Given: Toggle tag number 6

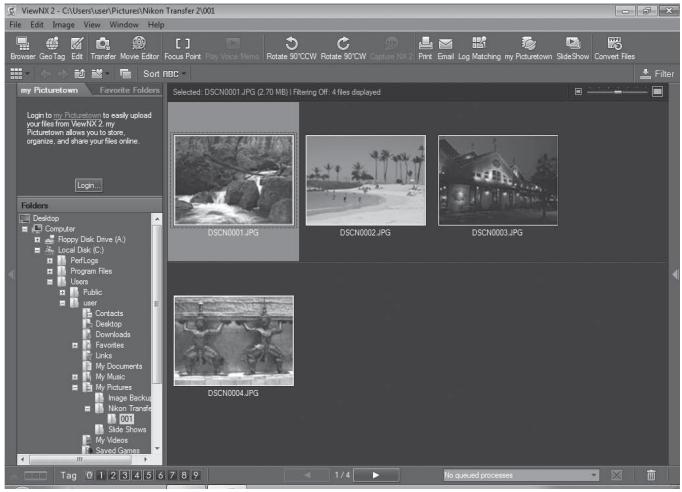Looking at the screenshot, I should [x=160, y=475].
